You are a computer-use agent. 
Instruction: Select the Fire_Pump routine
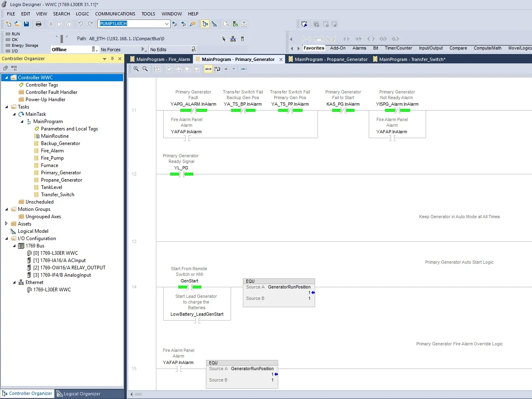pos(52,158)
